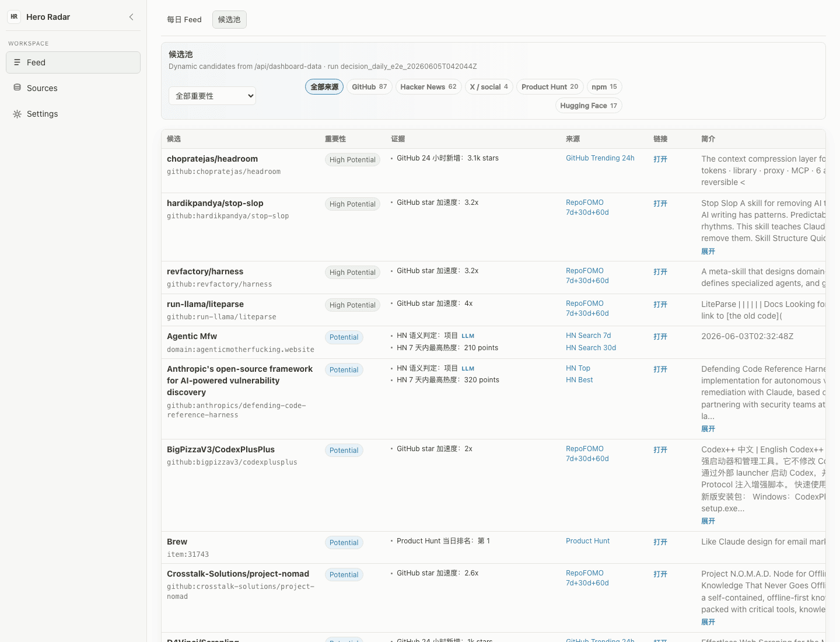Open RepoFOMO source link for project-nomad
This screenshot has height=642, width=840.
587,578
